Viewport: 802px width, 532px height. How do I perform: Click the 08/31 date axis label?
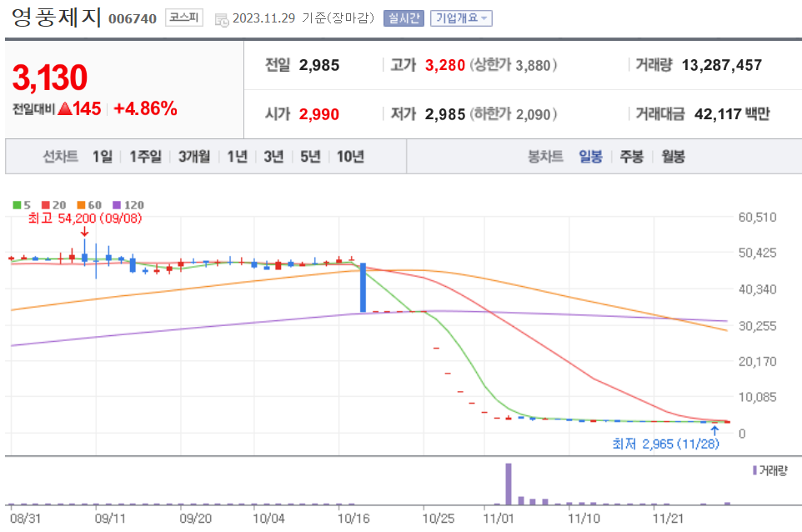[26, 519]
